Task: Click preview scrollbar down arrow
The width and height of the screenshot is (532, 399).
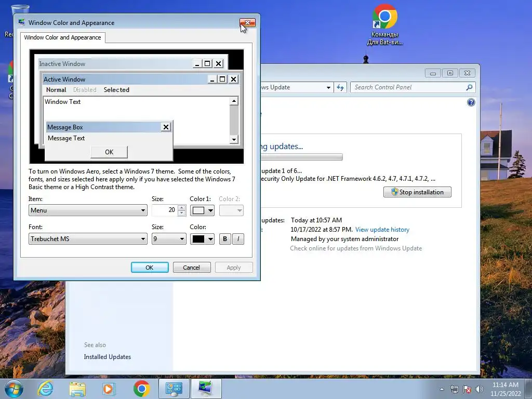Action: click(234, 139)
